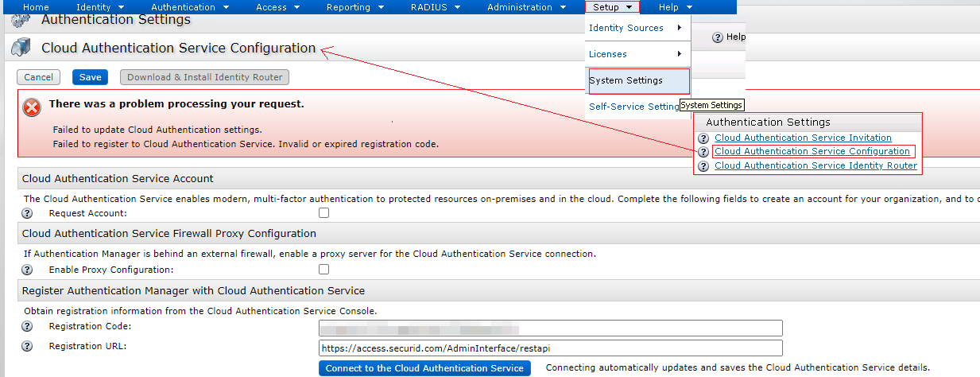Open Cloud Authentication Service Invitation link

tap(803, 138)
